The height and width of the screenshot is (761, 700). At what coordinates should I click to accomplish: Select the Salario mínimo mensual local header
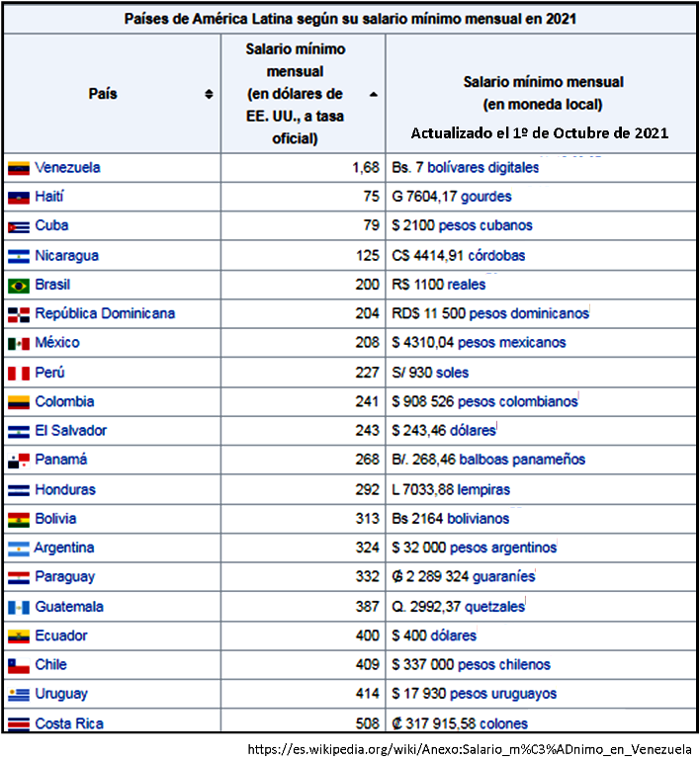[x=543, y=93]
